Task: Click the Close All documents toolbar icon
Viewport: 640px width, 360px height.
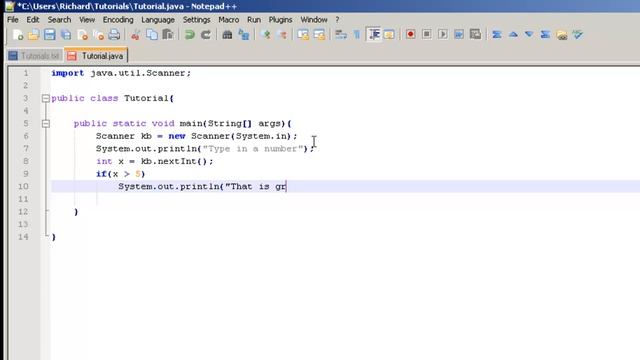Action: tap(98, 35)
